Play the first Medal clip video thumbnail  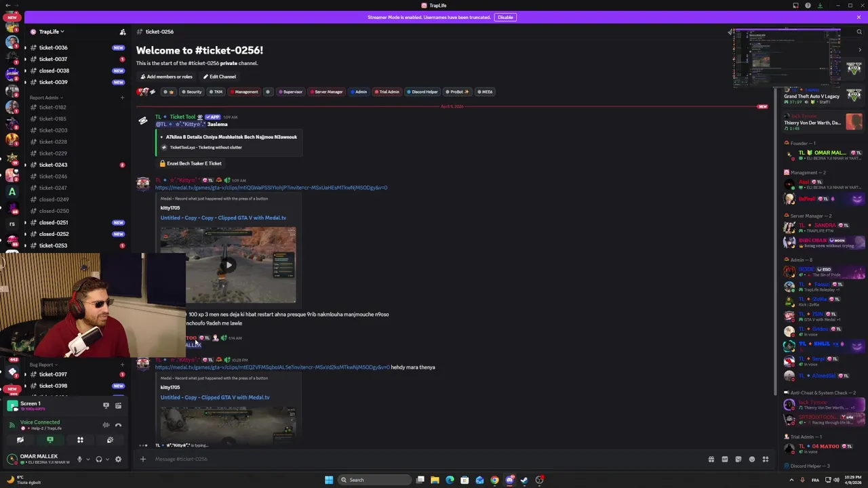tap(228, 265)
